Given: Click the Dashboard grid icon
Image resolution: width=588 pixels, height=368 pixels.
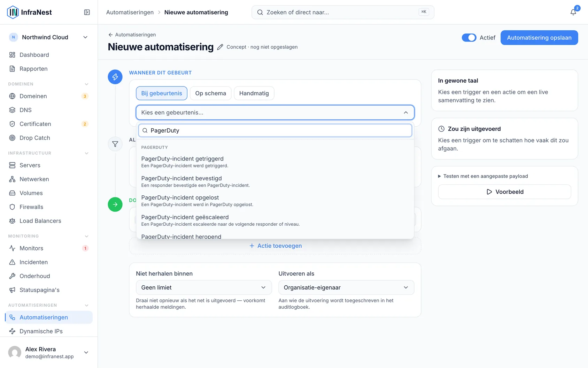Looking at the screenshot, I should (12, 55).
